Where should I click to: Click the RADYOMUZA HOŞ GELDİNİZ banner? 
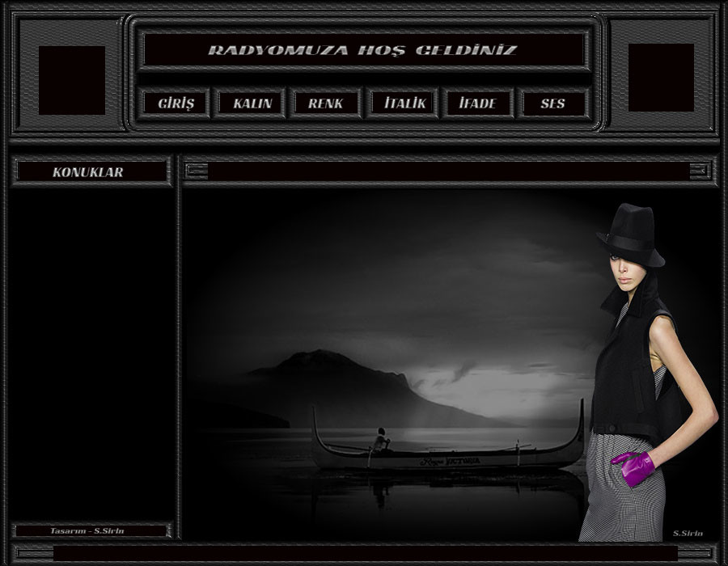pos(362,50)
